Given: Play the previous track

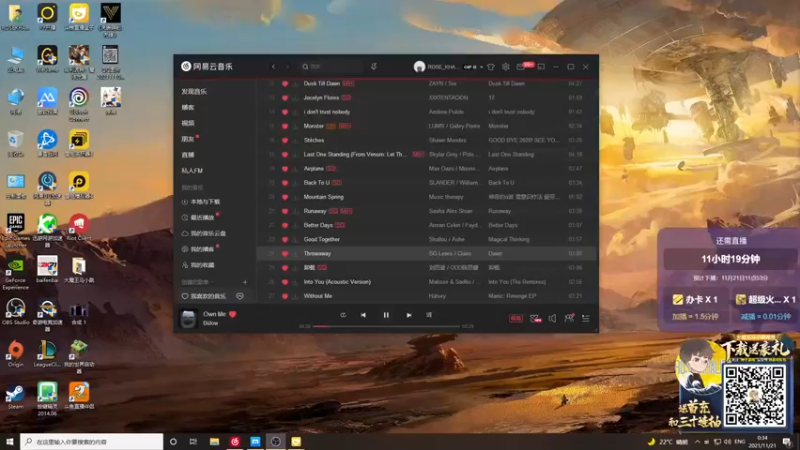Looking at the screenshot, I should (363, 315).
